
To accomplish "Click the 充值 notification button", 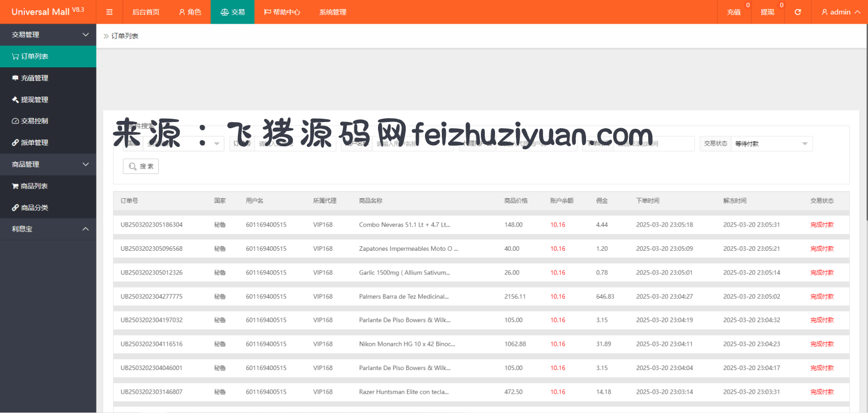I will (x=734, y=12).
